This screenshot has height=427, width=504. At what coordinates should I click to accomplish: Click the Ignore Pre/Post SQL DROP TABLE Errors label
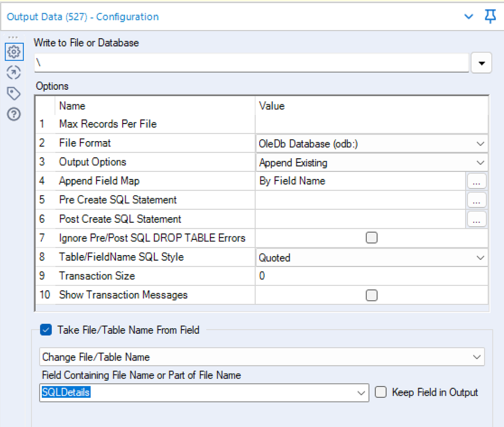(152, 238)
